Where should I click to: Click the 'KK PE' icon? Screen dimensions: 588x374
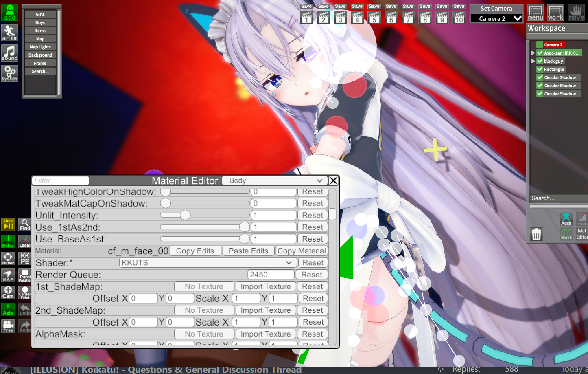tap(25, 258)
